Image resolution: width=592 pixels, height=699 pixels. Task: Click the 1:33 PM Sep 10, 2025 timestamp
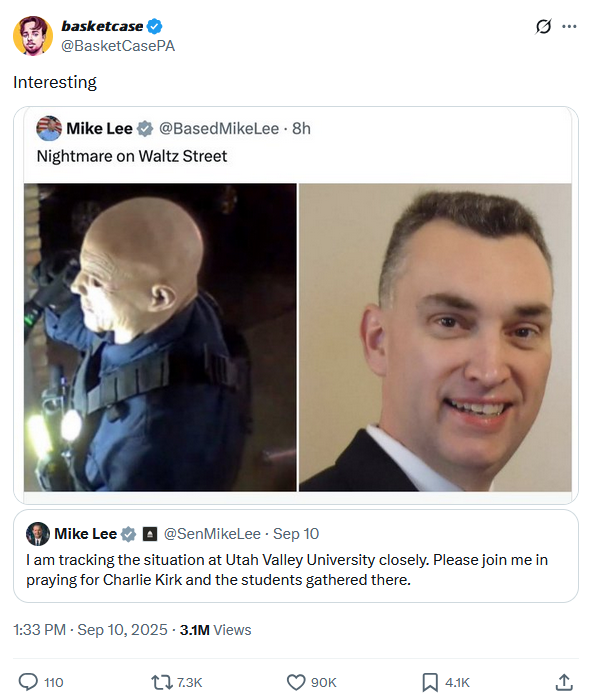(90, 630)
